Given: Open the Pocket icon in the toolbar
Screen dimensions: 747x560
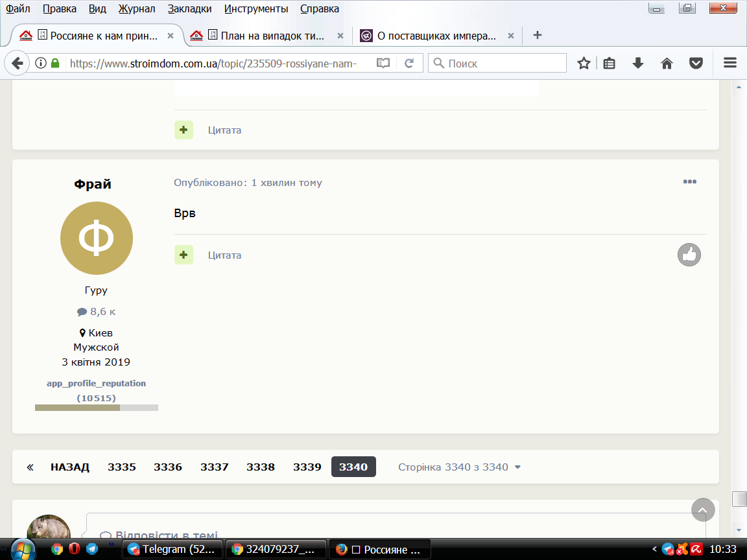Looking at the screenshot, I should [696, 64].
